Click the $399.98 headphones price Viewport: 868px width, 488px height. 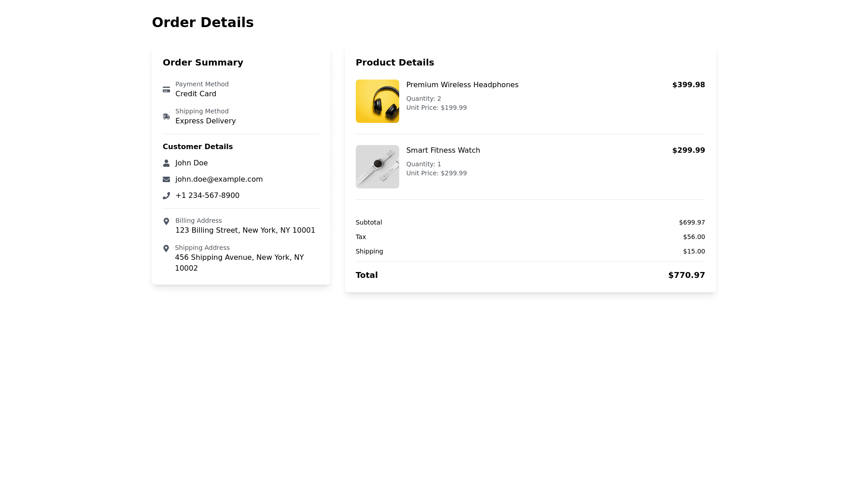[688, 85]
